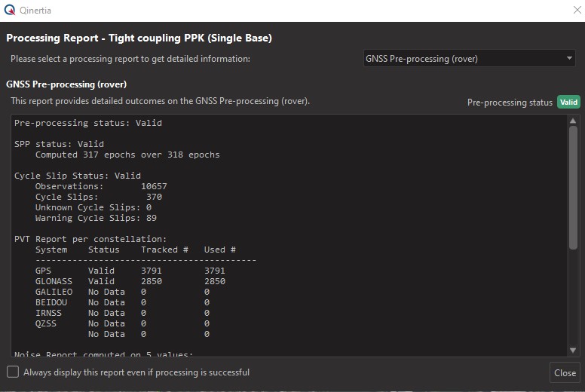
Task: Click the empty scrollbar track below the thumb
Action: point(573,302)
